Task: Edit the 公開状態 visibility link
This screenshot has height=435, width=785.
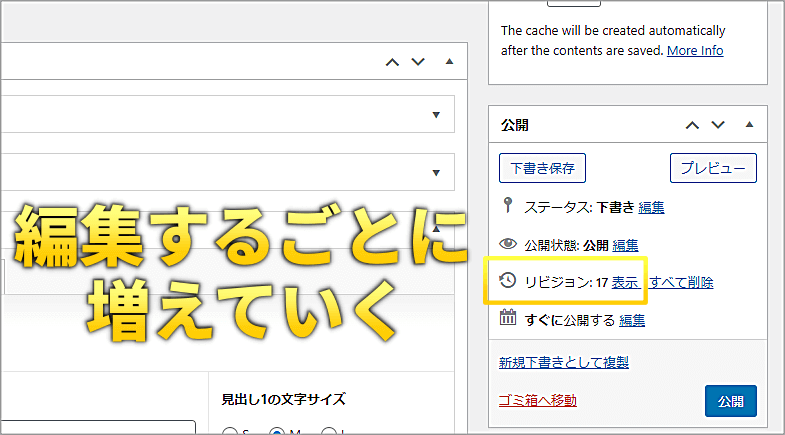Action: coord(625,245)
